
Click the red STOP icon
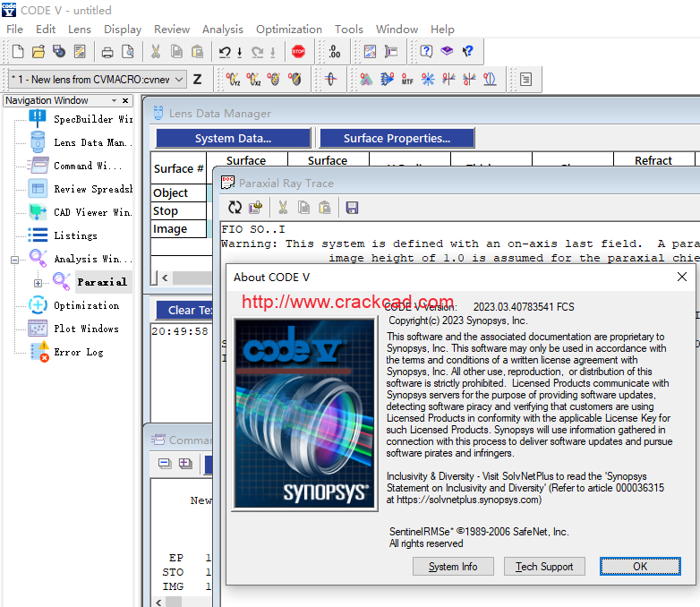(298, 52)
